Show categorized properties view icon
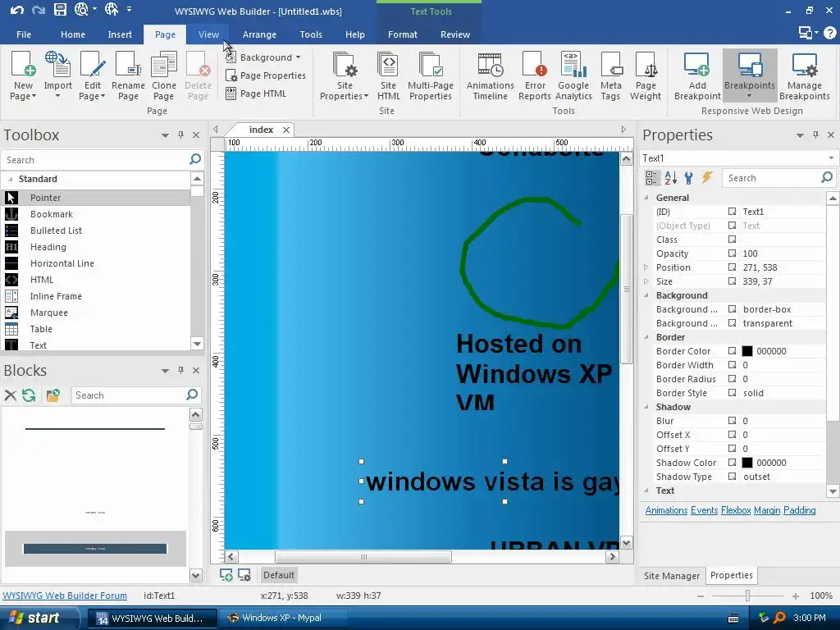Screen dimensions: 840x630 pos(652,178)
